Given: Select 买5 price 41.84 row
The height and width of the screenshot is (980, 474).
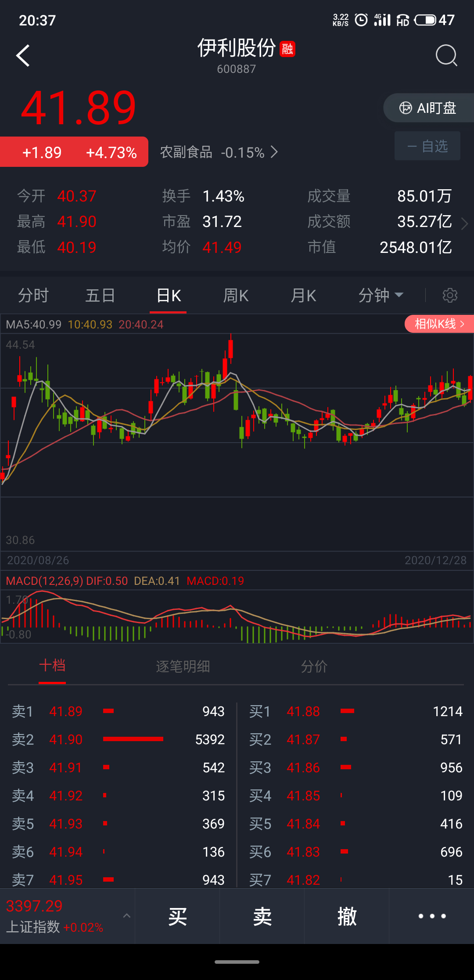Looking at the screenshot, I should pyautogui.click(x=355, y=824).
